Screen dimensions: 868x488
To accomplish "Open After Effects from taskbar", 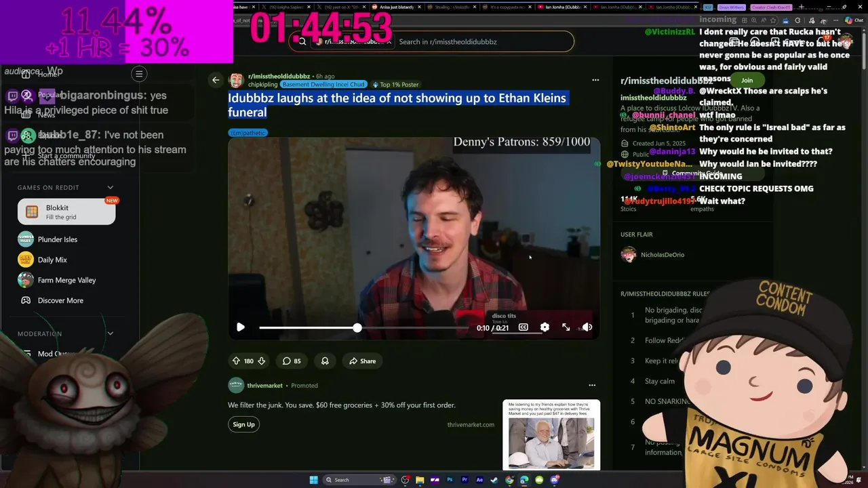I will coord(479,480).
